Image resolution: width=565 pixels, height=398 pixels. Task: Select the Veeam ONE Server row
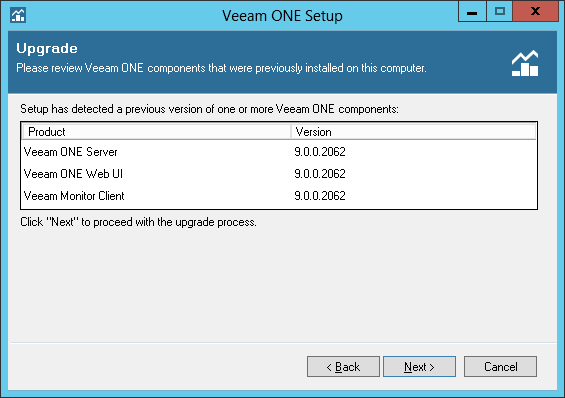[279, 152]
